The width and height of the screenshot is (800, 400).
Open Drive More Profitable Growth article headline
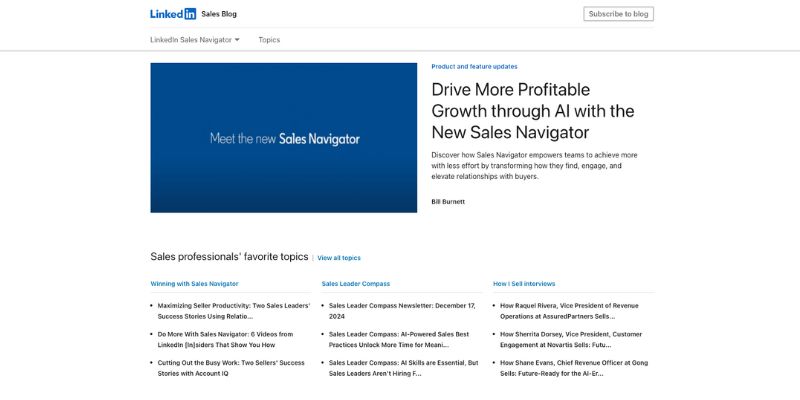[533, 111]
